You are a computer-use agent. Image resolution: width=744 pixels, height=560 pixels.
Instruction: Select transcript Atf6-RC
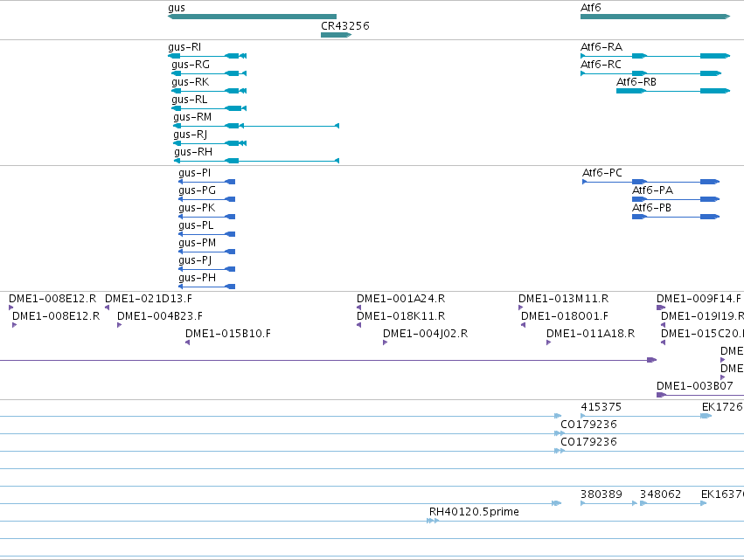point(651,73)
